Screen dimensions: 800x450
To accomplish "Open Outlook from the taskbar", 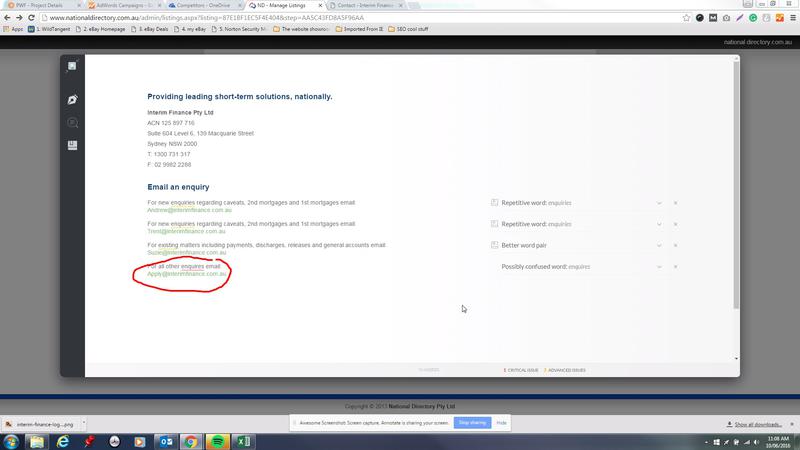I will click(166, 441).
